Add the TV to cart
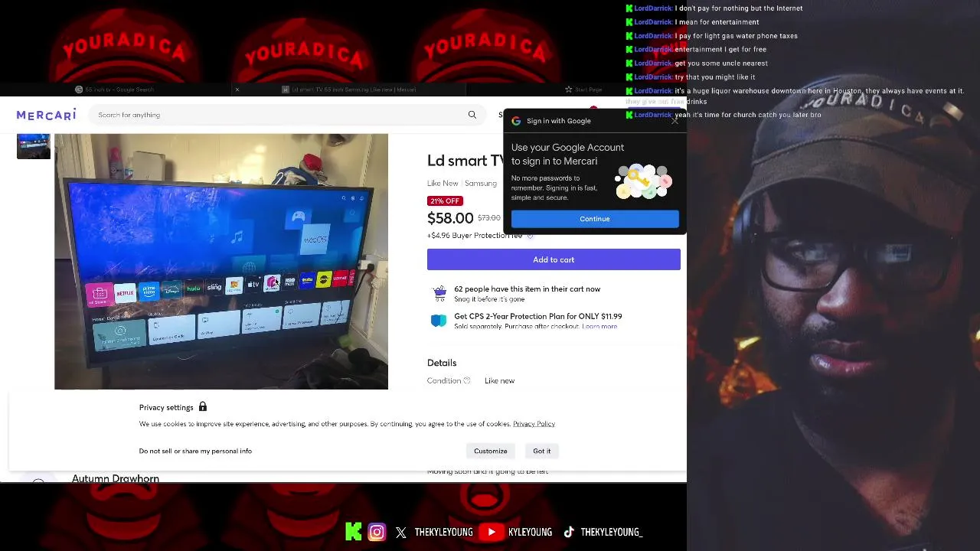980x551 pixels. point(554,259)
